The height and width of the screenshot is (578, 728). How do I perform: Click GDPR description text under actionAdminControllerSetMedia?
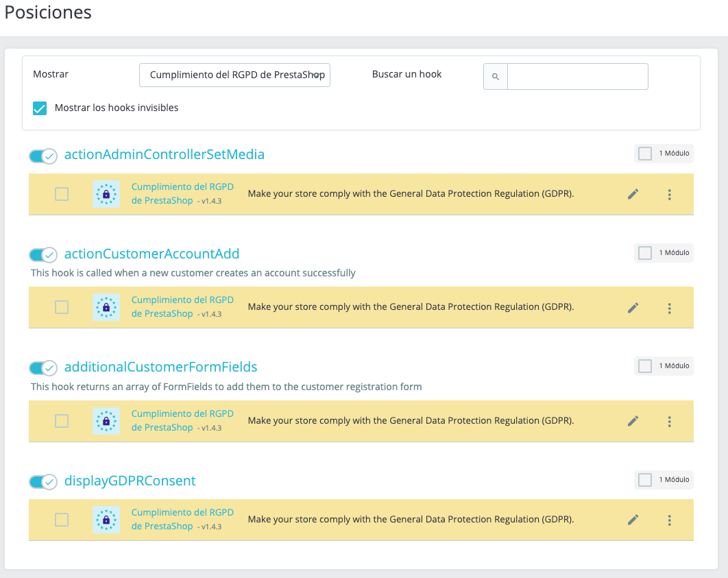pyautogui.click(x=411, y=194)
